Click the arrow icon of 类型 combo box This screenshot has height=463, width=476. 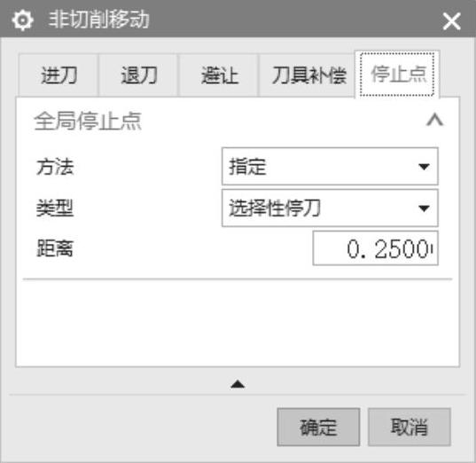coord(424,208)
